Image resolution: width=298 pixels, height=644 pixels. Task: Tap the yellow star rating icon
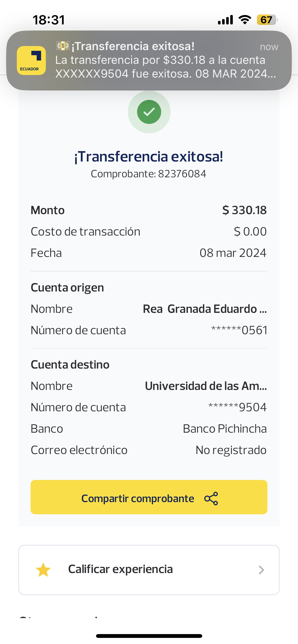43,570
